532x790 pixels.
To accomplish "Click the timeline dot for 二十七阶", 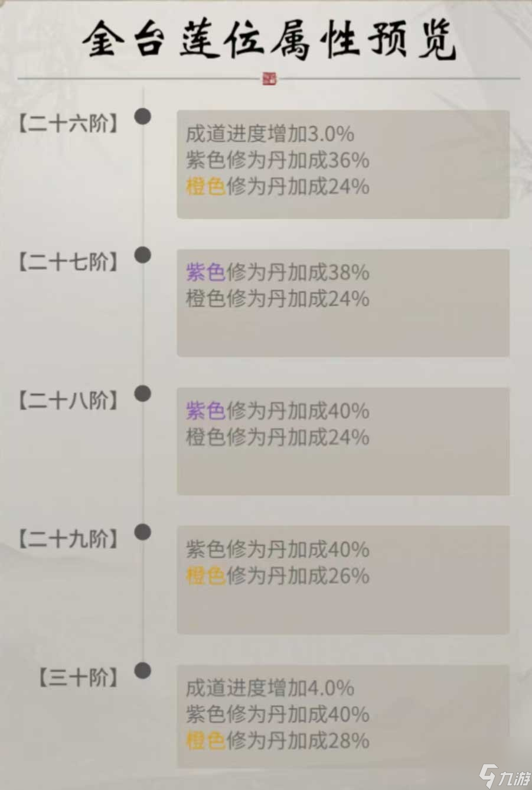I will 142,255.
